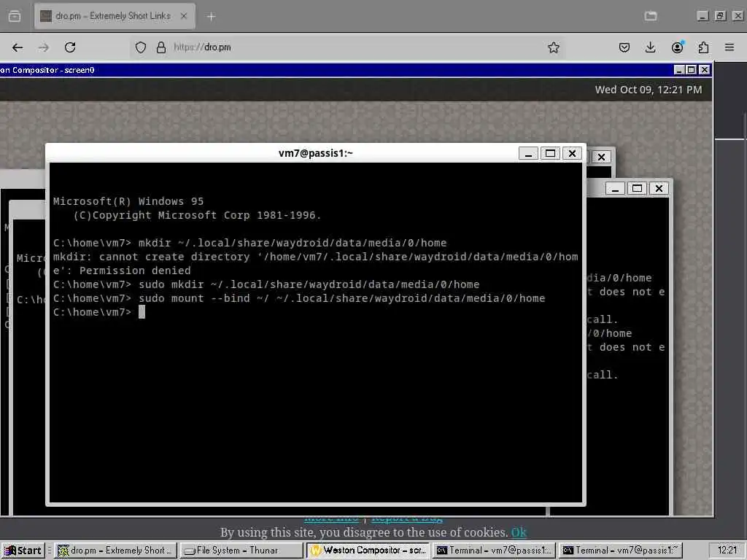Screen dimensions: 747x560
Task: Switch to dro.pm taskbar item
Action: pyautogui.click(x=115, y=551)
